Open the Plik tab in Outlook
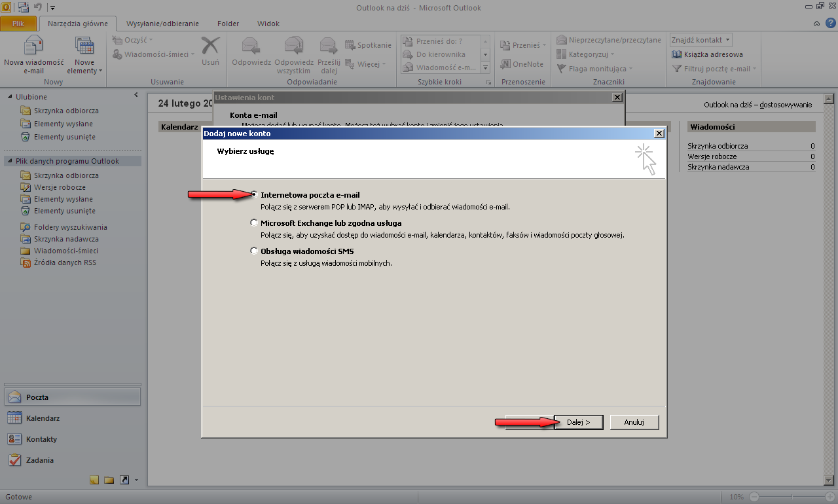Screen dimensions: 838x504 click(x=18, y=24)
